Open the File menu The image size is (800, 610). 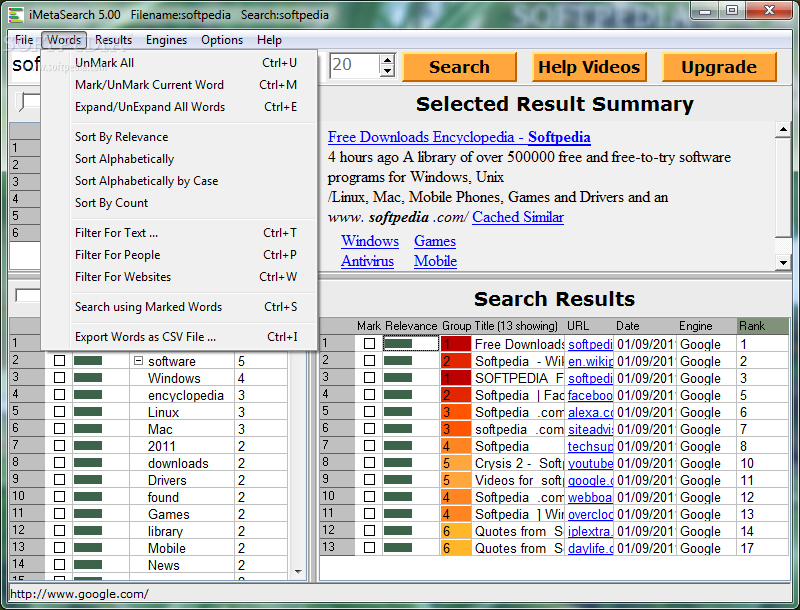(24, 40)
